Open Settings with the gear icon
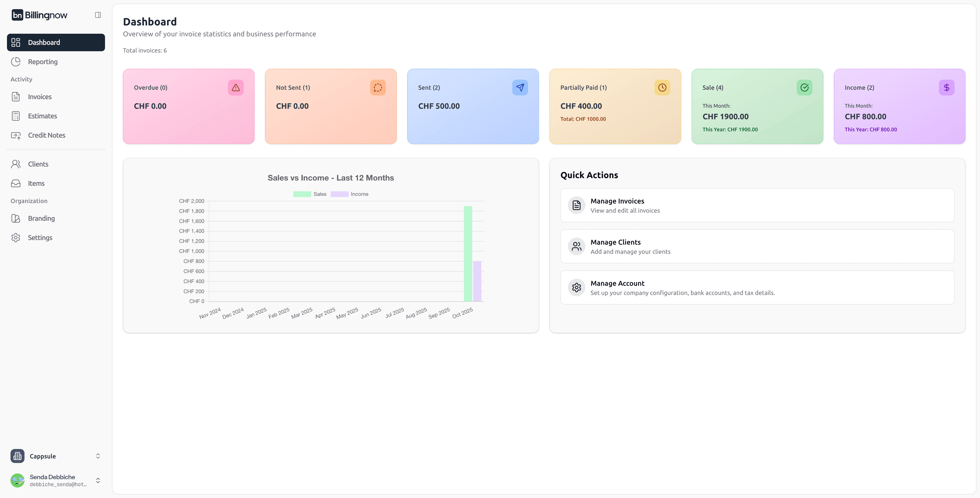This screenshot has height=498, width=980. (16, 237)
